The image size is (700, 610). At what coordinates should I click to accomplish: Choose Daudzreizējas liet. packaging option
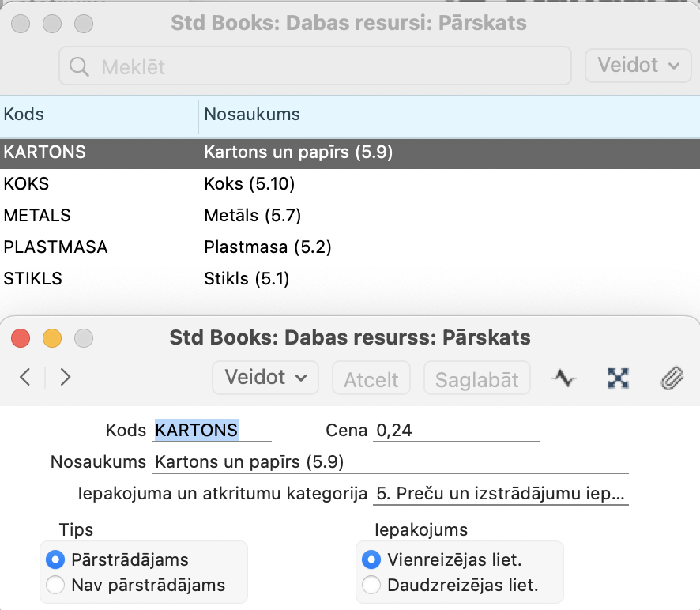[x=371, y=585]
